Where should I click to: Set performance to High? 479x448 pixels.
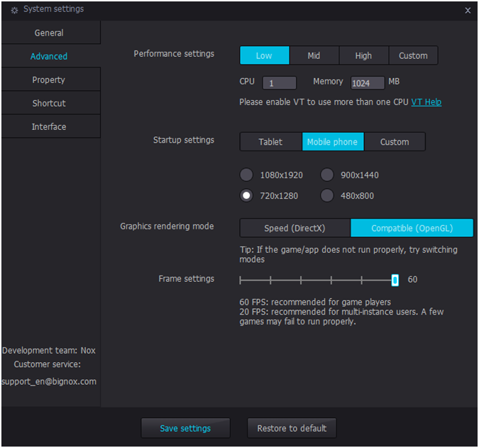click(x=363, y=55)
